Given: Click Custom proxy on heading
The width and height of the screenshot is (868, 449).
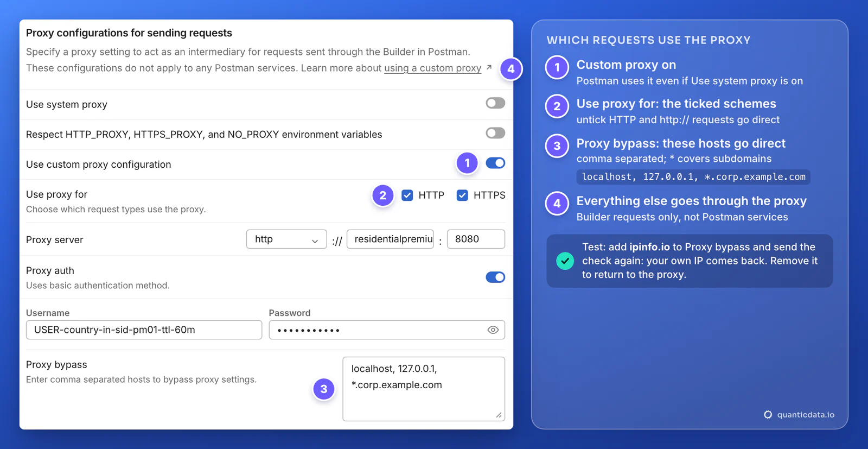Looking at the screenshot, I should tap(626, 65).
